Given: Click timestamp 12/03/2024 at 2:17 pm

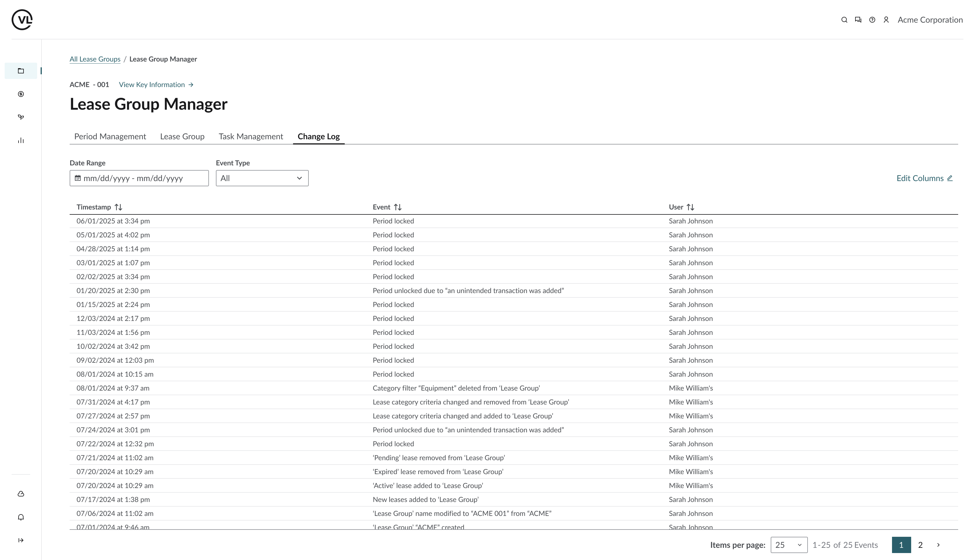Looking at the screenshot, I should 113,319.
